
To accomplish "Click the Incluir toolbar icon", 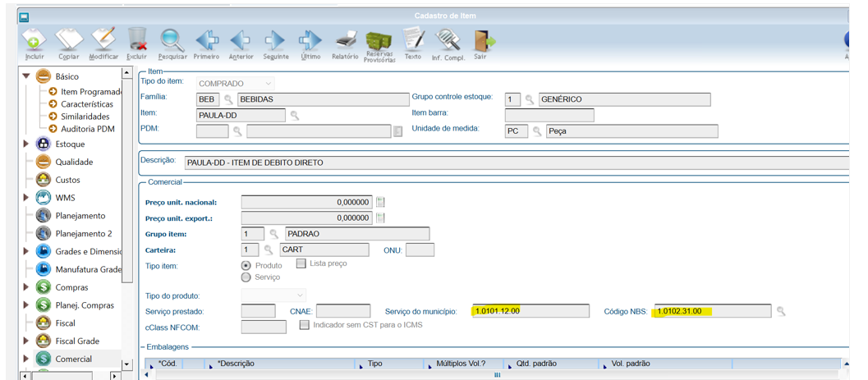I will coord(34,40).
